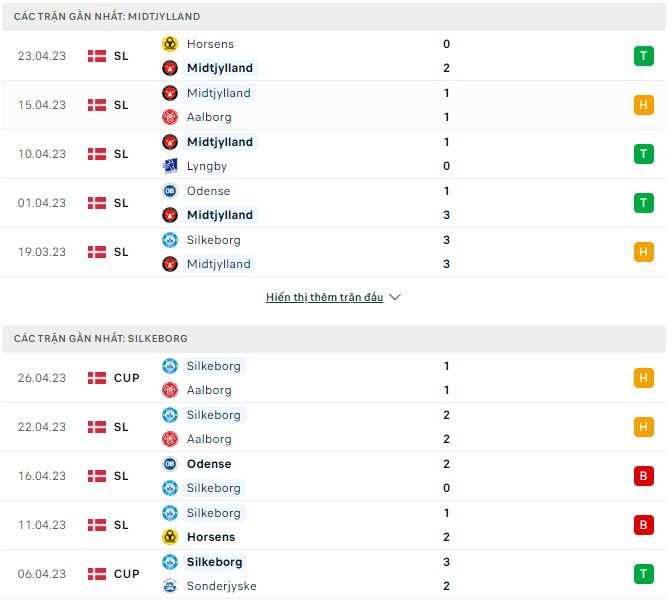
Task: Click the SL league label on 22.04.23
Action: (x=121, y=427)
